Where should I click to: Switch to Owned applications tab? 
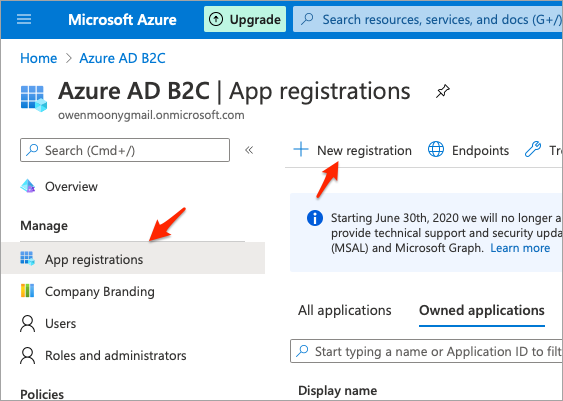[482, 311]
